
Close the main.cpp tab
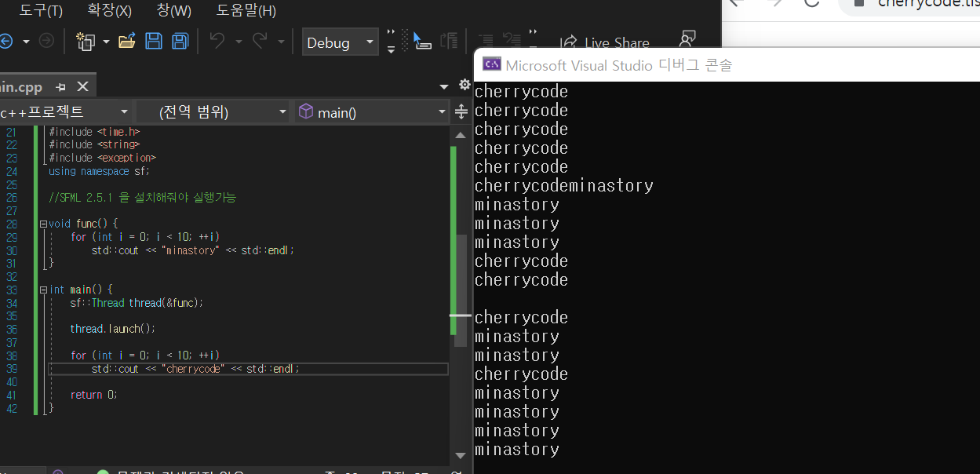pos(82,86)
